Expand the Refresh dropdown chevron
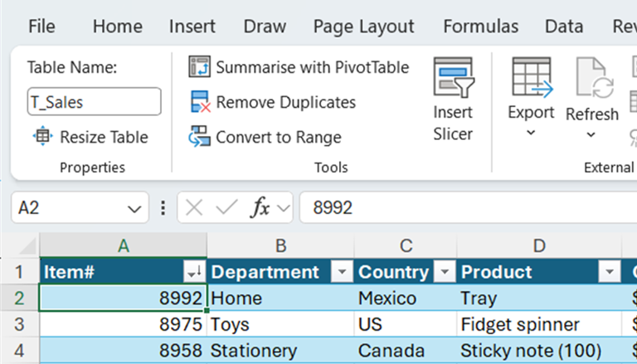This screenshot has height=364, width=637. [x=591, y=134]
